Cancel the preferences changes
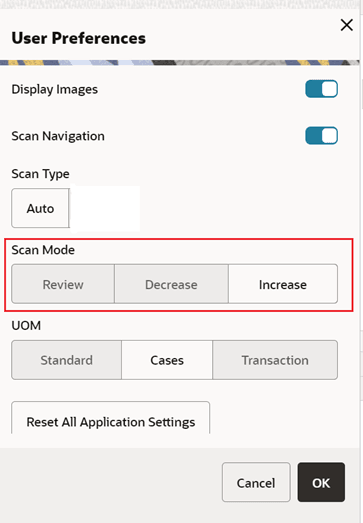The height and width of the screenshot is (523, 363). click(256, 482)
